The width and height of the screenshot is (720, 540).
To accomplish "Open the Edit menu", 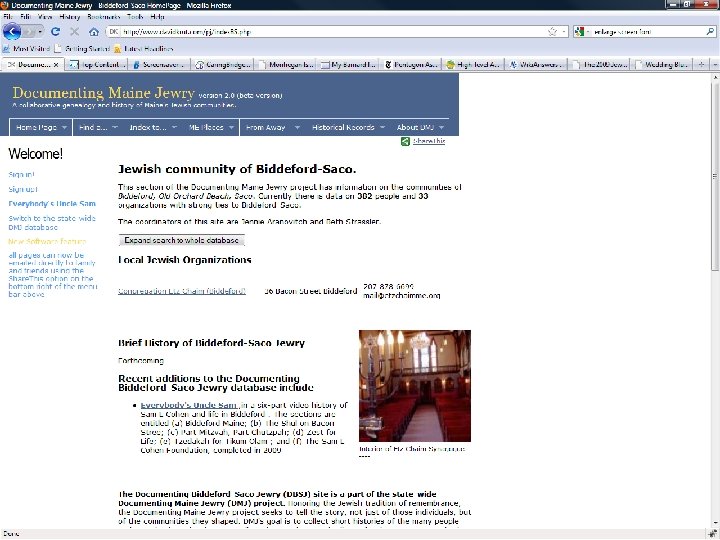I will pos(25,17).
